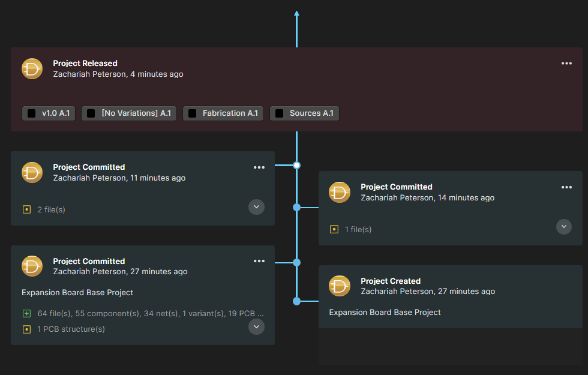Expand the 1 file(s) commit details
This screenshot has width=588, height=375.
click(x=563, y=227)
